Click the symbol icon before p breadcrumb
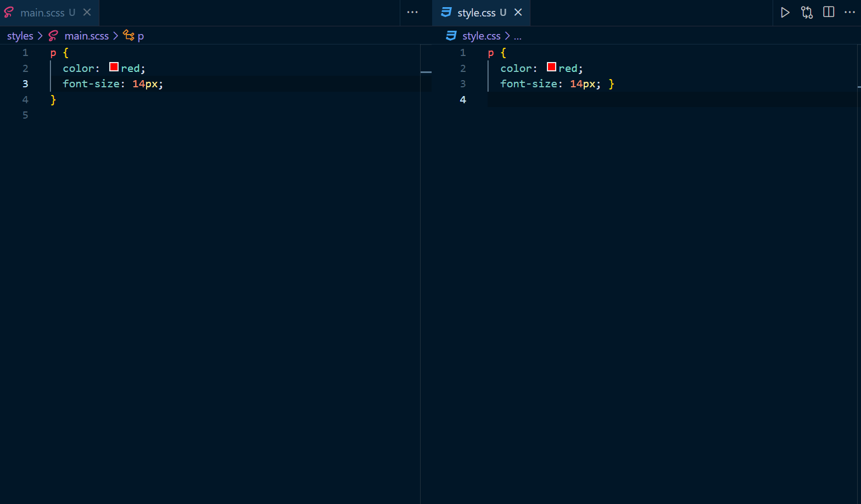The width and height of the screenshot is (861, 504). pos(129,35)
